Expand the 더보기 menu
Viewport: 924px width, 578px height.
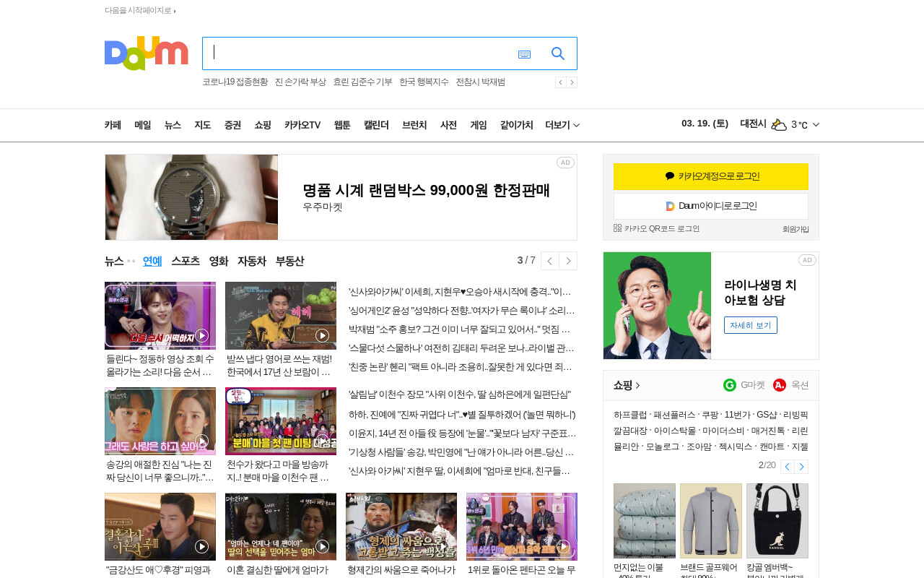(562, 125)
